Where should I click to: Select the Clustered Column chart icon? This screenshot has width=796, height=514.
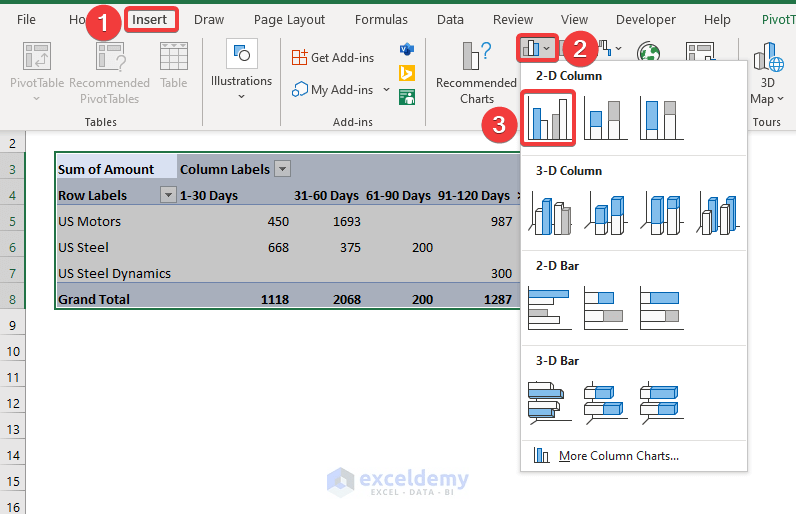[x=548, y=119]
